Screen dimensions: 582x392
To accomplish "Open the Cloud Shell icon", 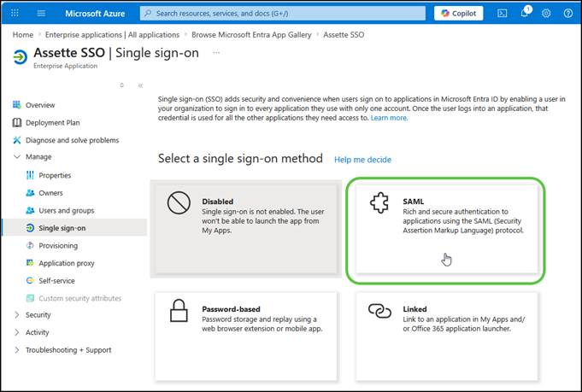I will pos(502,14).
